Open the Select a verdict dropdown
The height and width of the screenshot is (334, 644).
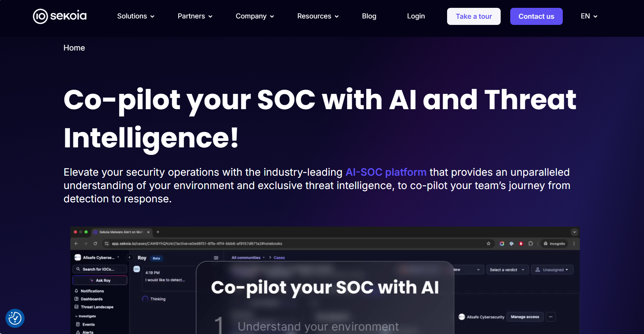click(507, 270)
